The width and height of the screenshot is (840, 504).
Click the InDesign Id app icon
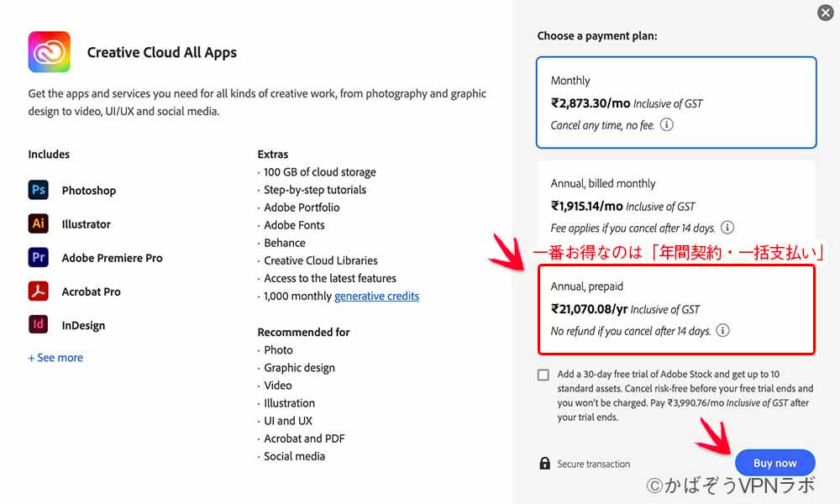[x=38, y=324]
